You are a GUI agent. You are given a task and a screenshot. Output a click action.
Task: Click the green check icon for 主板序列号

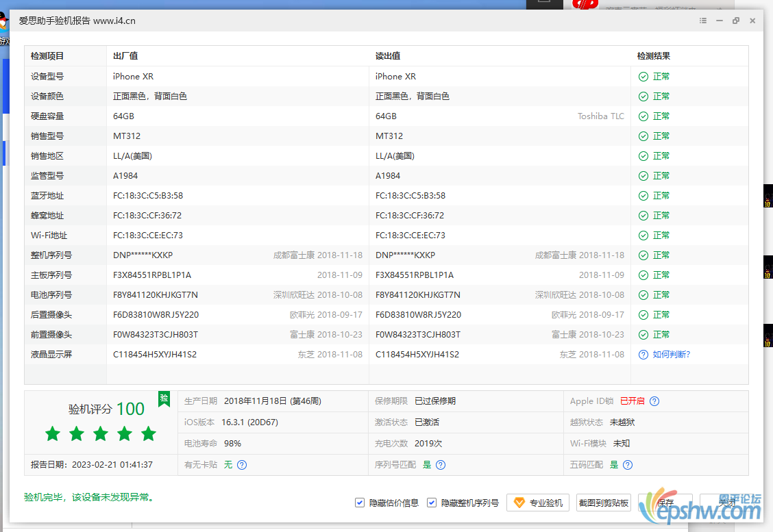643,275
